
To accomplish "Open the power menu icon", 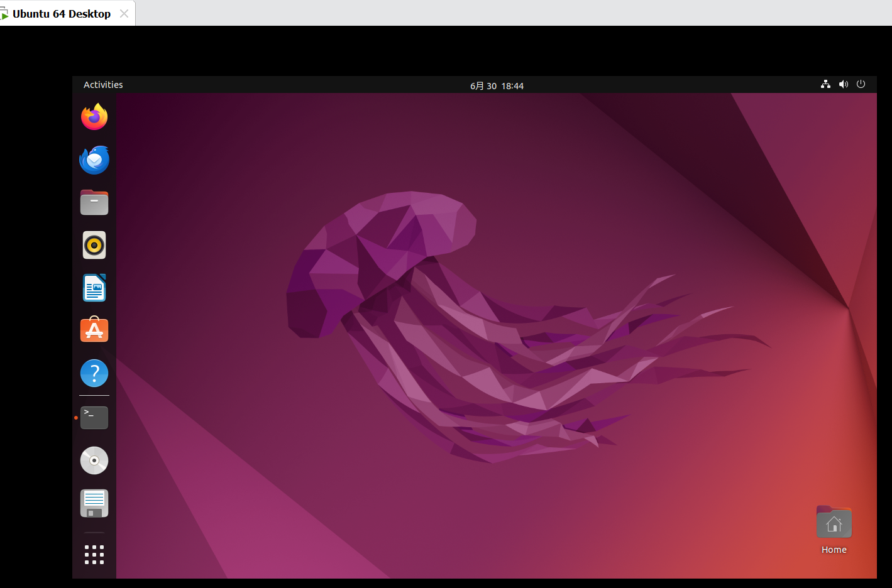I will click(861, 84).
